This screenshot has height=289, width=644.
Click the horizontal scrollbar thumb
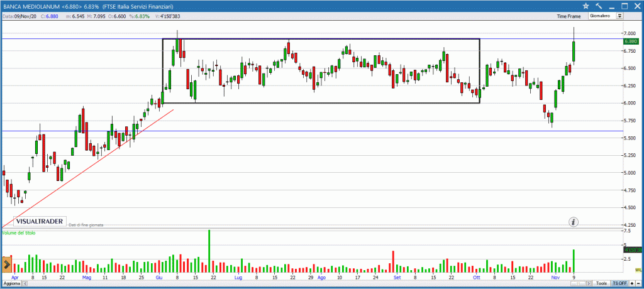pos(578,284)
